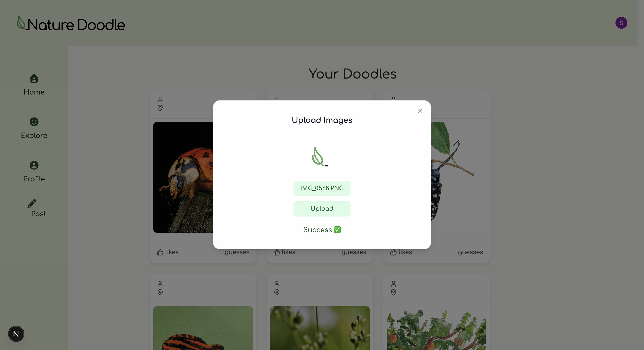Go to the Explore menu label
Image resolution: width=644 pixels, height=350 pixels.
coord(34,135)
